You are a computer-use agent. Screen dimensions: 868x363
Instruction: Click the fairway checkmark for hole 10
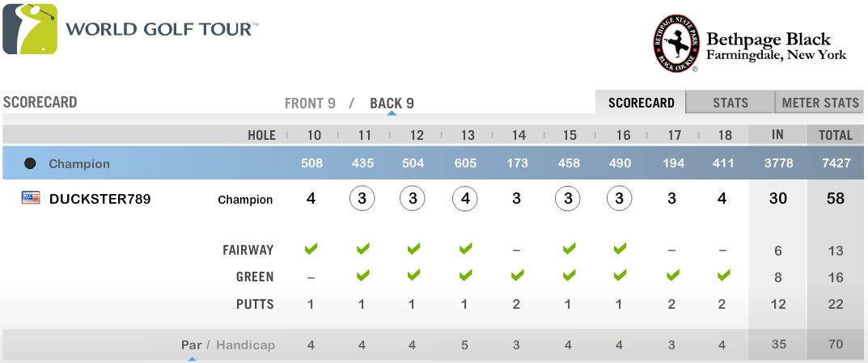click(x=311, y=249)
